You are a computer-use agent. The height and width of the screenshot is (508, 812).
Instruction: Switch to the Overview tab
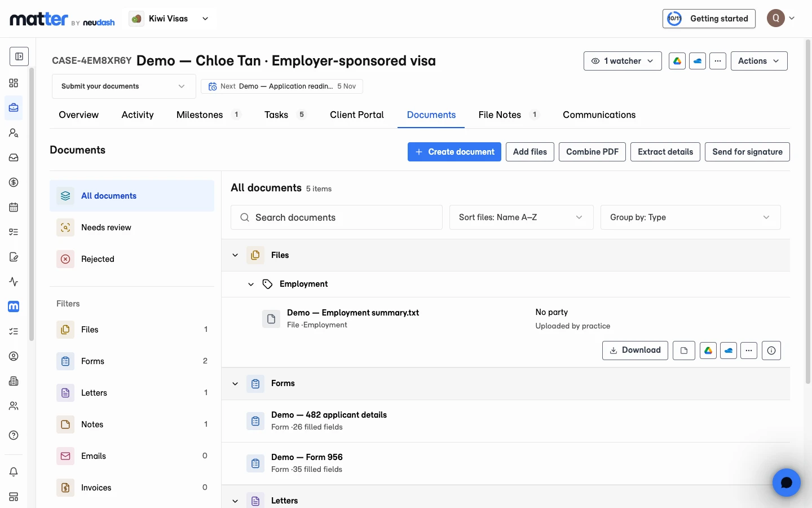(78, 115)
